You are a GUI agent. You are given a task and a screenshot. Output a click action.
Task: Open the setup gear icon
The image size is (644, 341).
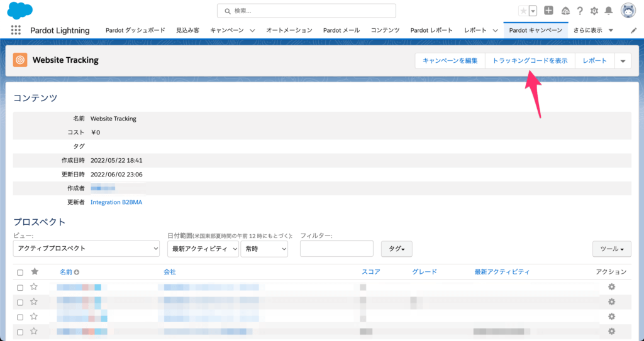pos(594,11)
